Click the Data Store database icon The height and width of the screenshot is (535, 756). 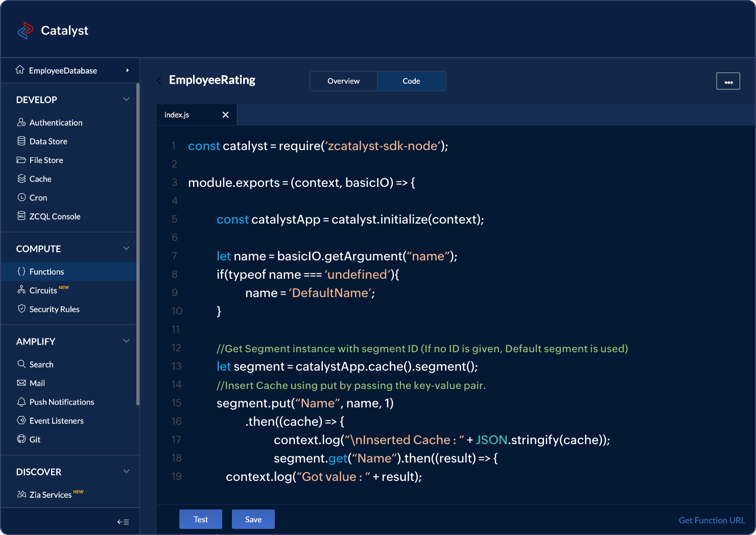click(21, 141)
